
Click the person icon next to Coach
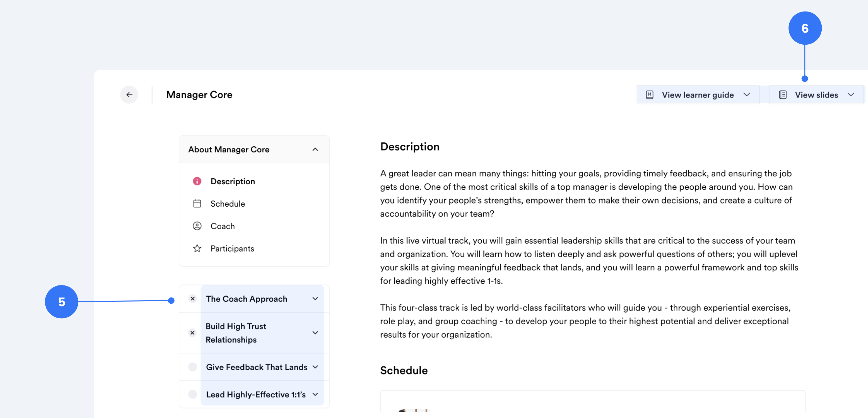point(197,226)
